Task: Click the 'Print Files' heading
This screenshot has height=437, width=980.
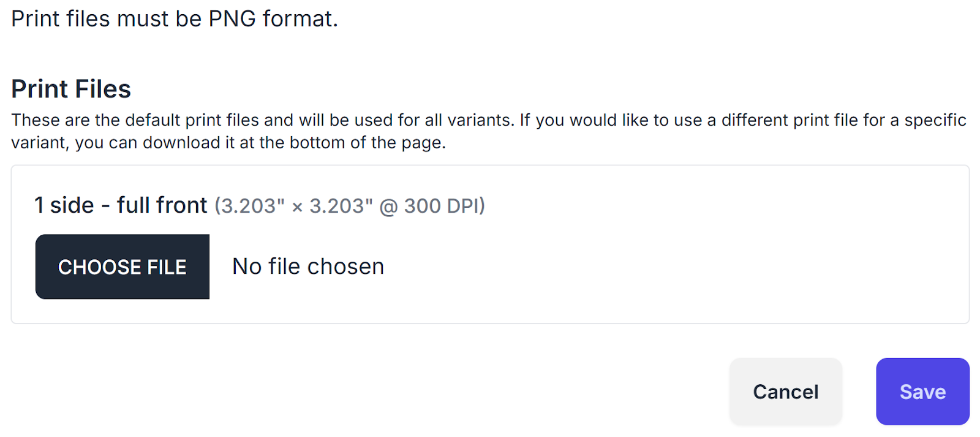Action: click(x=71, y=89)
